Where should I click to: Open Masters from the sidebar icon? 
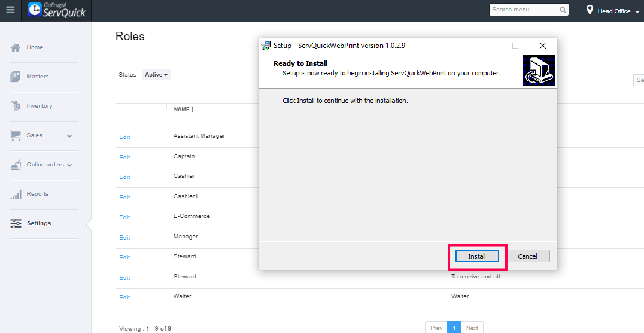click(16, 77)
